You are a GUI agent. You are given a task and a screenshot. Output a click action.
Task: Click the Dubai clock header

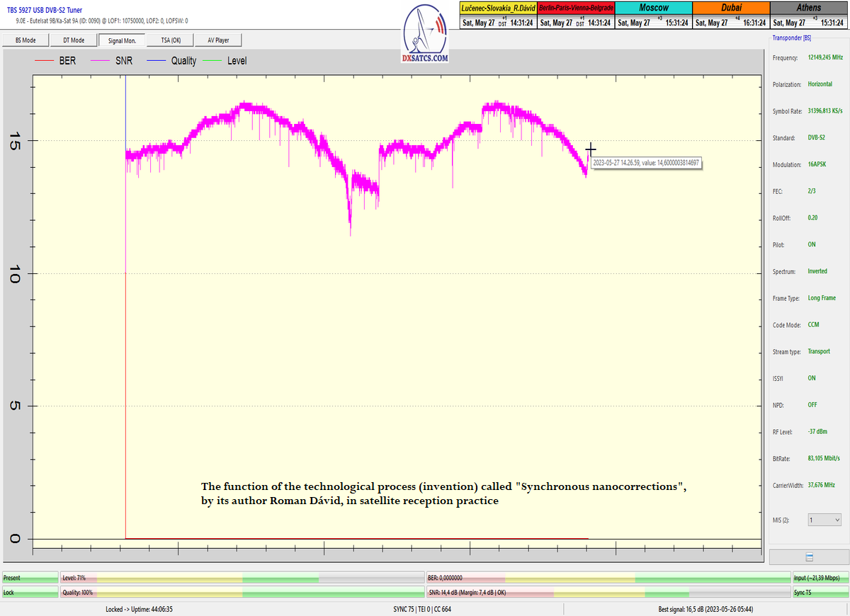coord(730,8)
